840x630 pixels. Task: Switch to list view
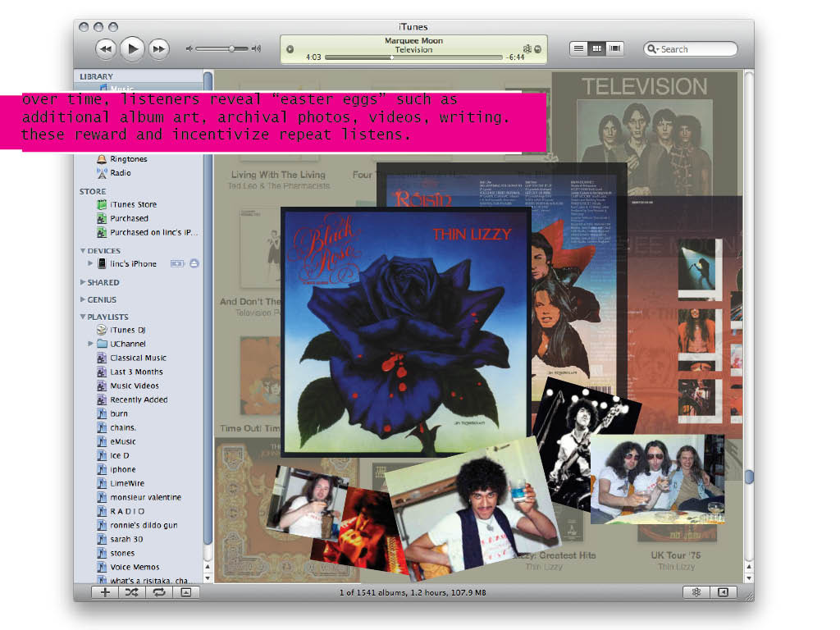578,48
